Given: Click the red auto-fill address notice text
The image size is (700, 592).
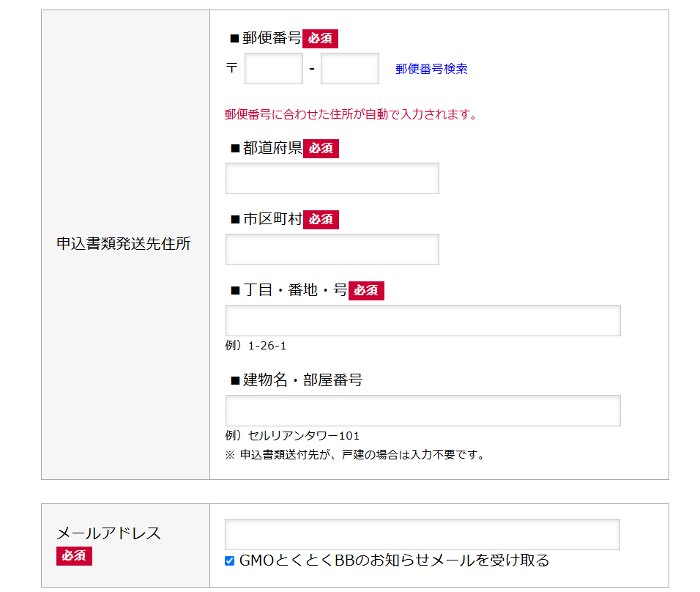Looking at the screenshot, I should 351,115.
